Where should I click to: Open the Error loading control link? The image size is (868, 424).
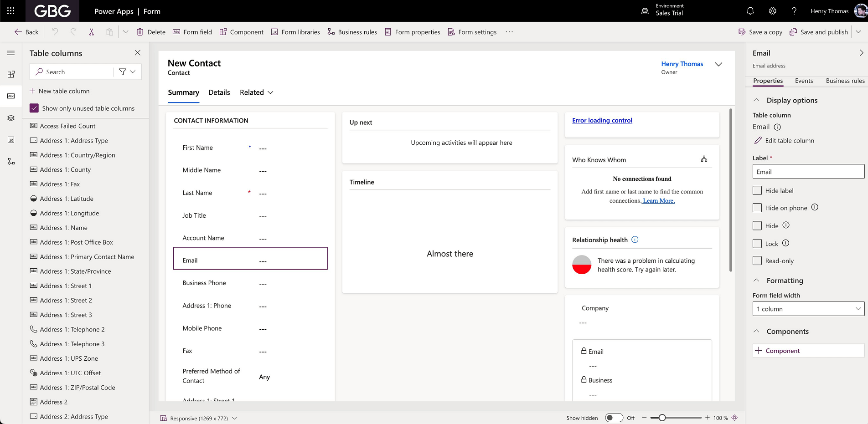(x=602, y=120)
